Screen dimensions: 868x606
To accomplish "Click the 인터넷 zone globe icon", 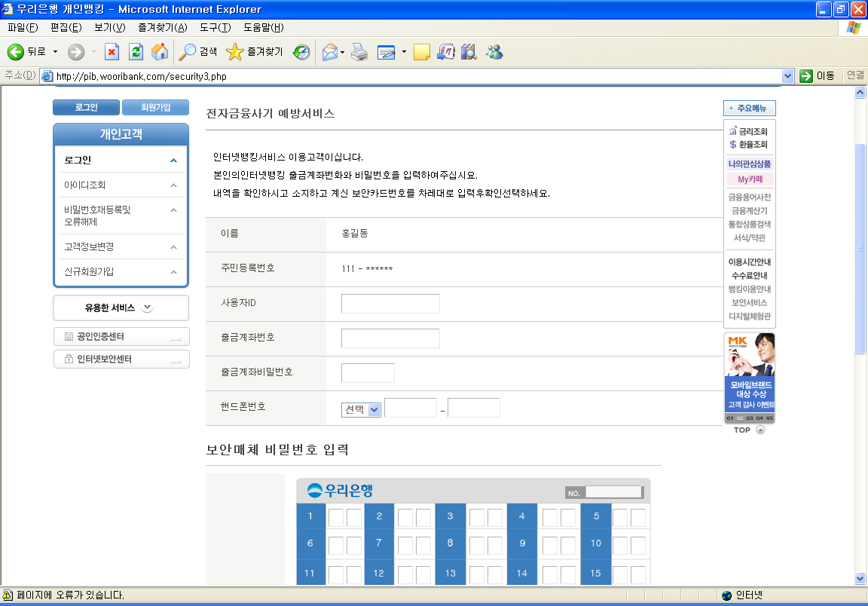I will click(x=727, y=595).
